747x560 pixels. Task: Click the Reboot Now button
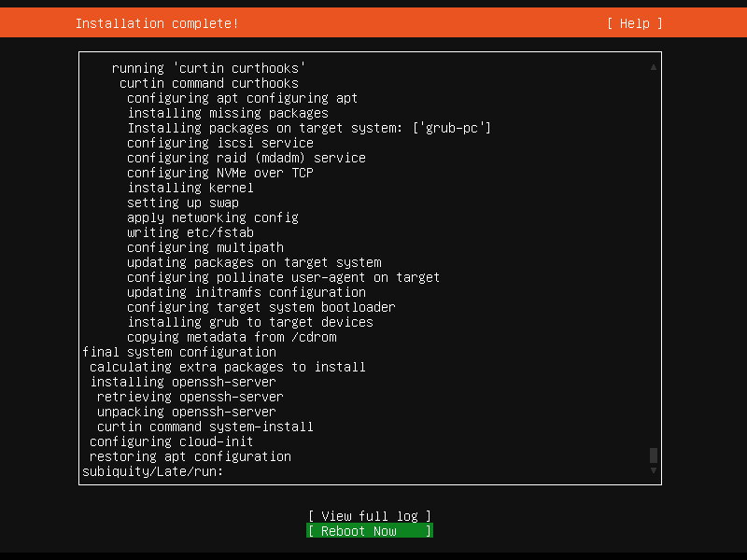click(x=370, y=531)
